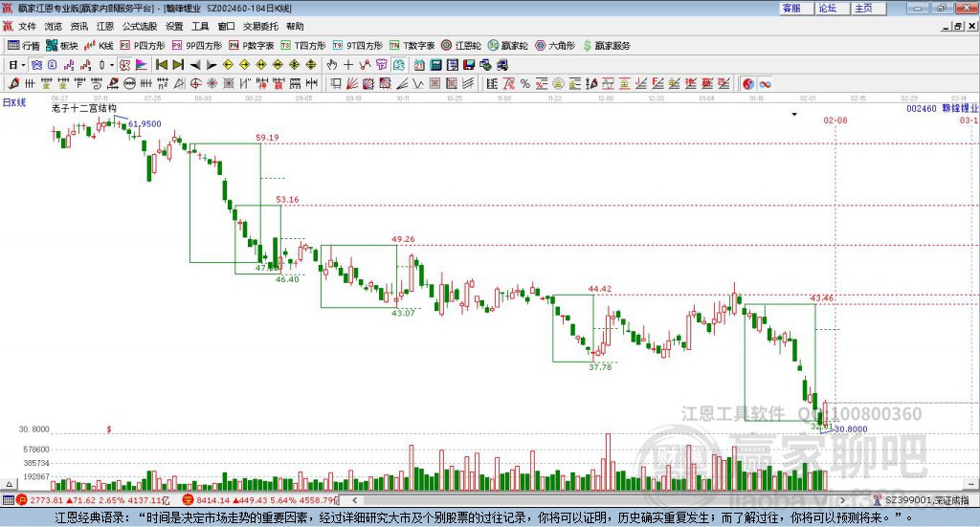Open the 工具 menu

[200, 26]
